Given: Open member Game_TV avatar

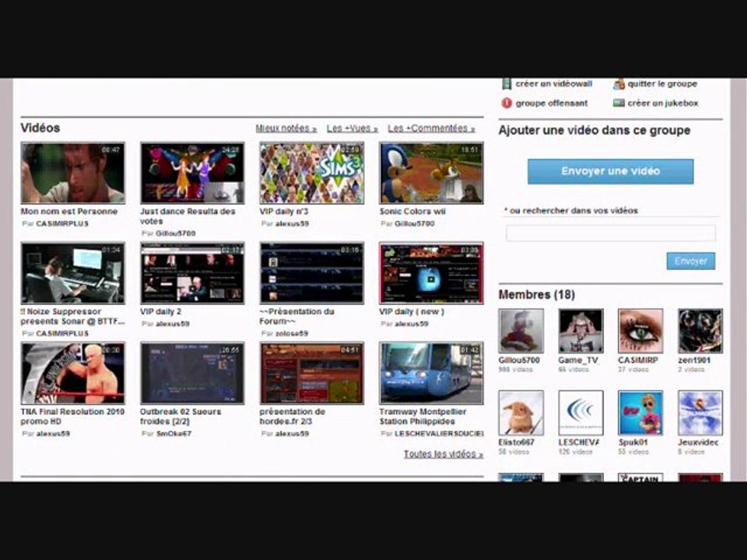Looking at the screenshot, I should tap(580, 331).
